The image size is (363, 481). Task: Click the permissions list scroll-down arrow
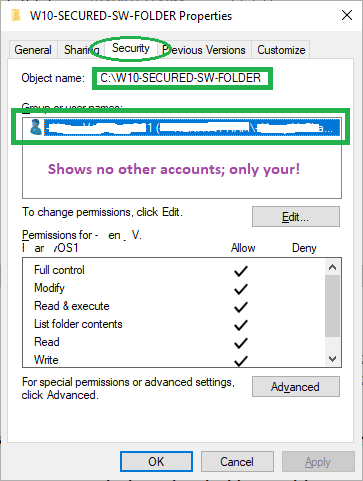point(332,359)
